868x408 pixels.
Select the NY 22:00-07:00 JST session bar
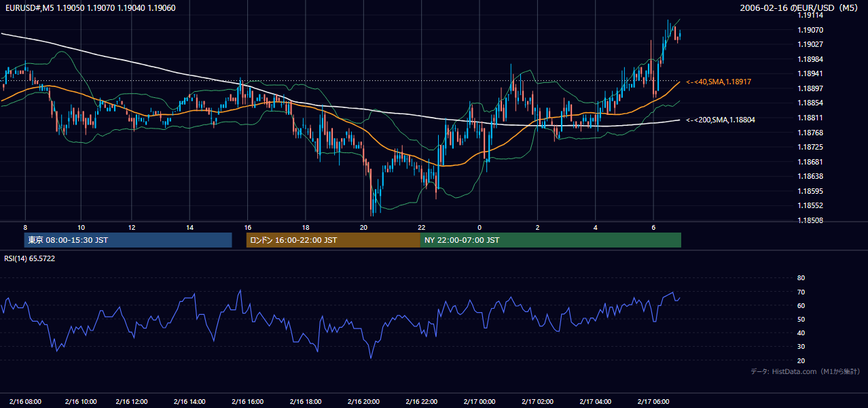point(551,240)
